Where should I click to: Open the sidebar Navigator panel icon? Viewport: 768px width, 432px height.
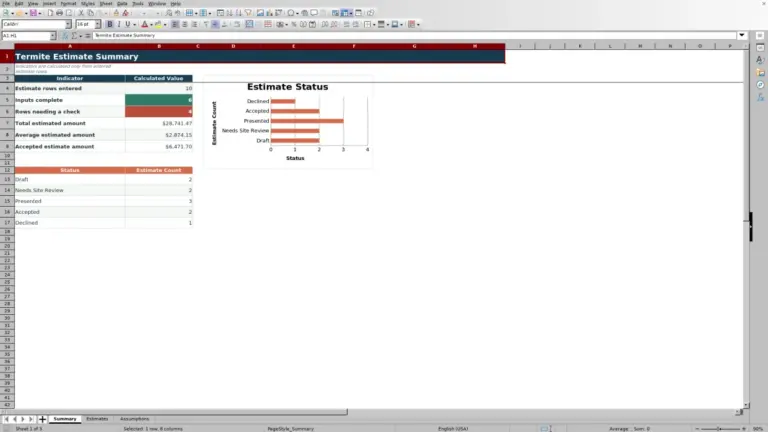tap(760, 85)
